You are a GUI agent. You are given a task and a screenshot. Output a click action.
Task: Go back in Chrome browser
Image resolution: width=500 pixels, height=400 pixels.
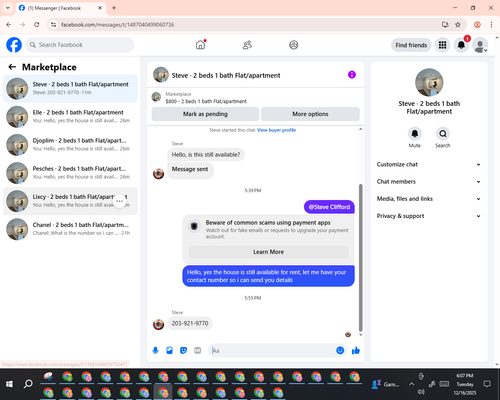(9, 25)
